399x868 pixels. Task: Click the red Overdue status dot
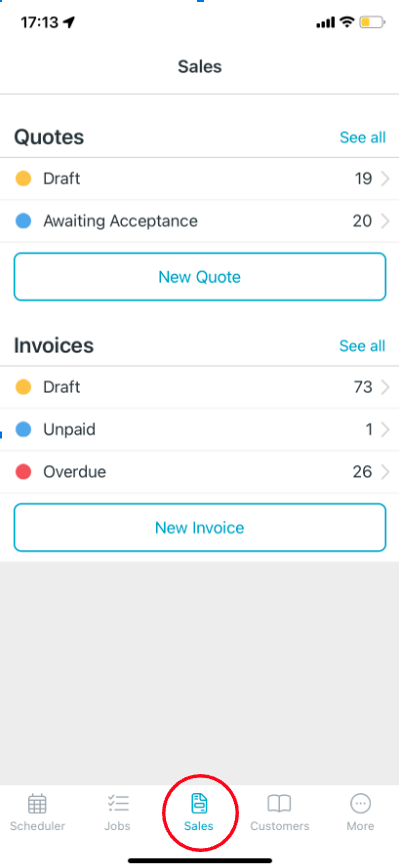coord(23,472)
